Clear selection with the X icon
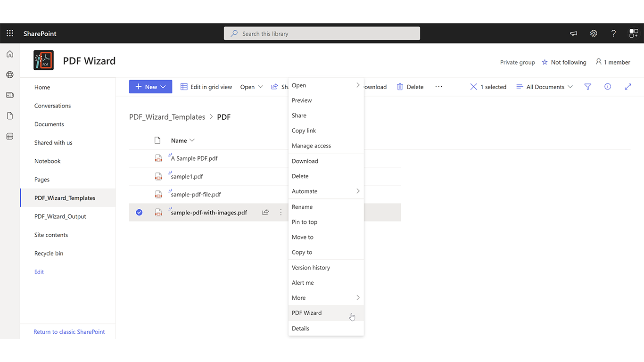 pos(473,87)
